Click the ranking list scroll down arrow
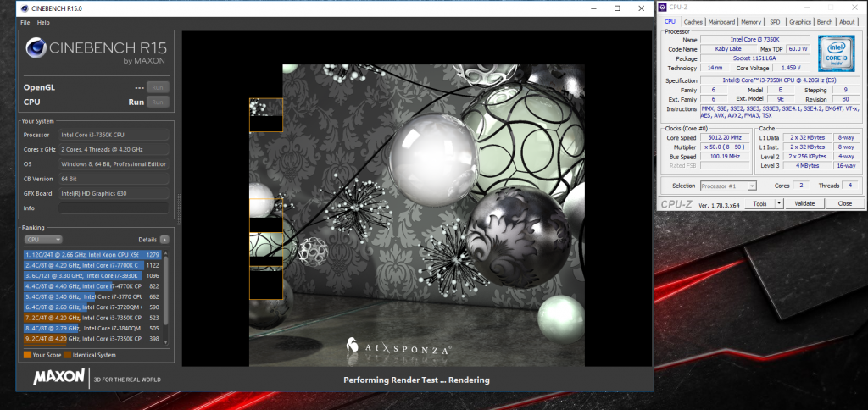 165,343
